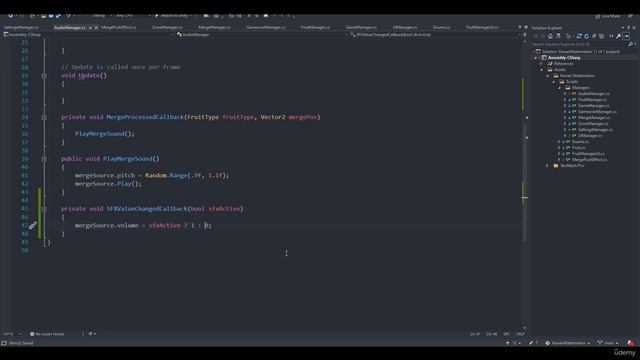Image resolution: width=640 pixels, height=360 pixels.
Task: Click the split editor icon above the scrollbar
Action: point(525,35)
